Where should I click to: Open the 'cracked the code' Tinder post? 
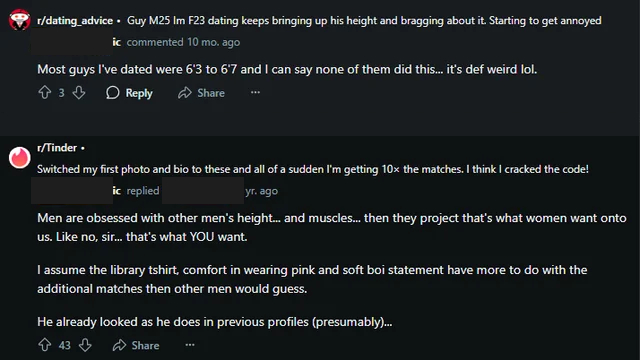click(x=313, y=169)
